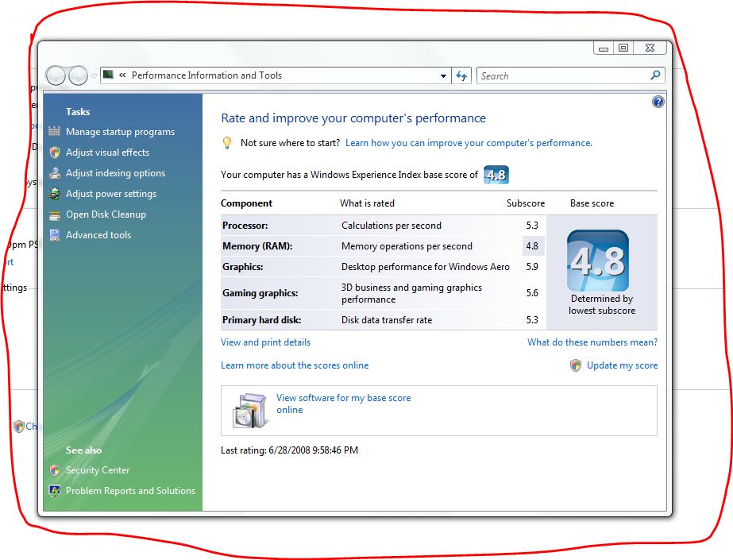The width and height of the screenshot is (733, 560).
Task: Click the software box icon
Action: 250,411
